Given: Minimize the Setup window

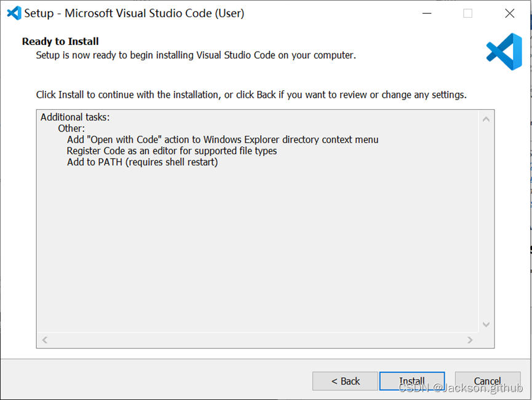Looking at the screenshot, I should coord(426,13).
